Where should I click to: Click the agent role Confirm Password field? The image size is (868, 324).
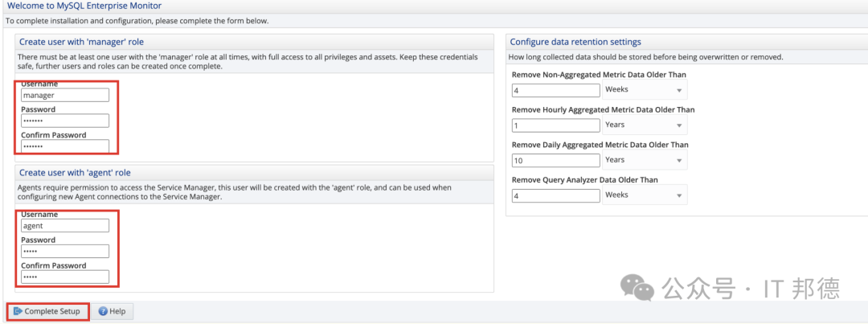65,277
